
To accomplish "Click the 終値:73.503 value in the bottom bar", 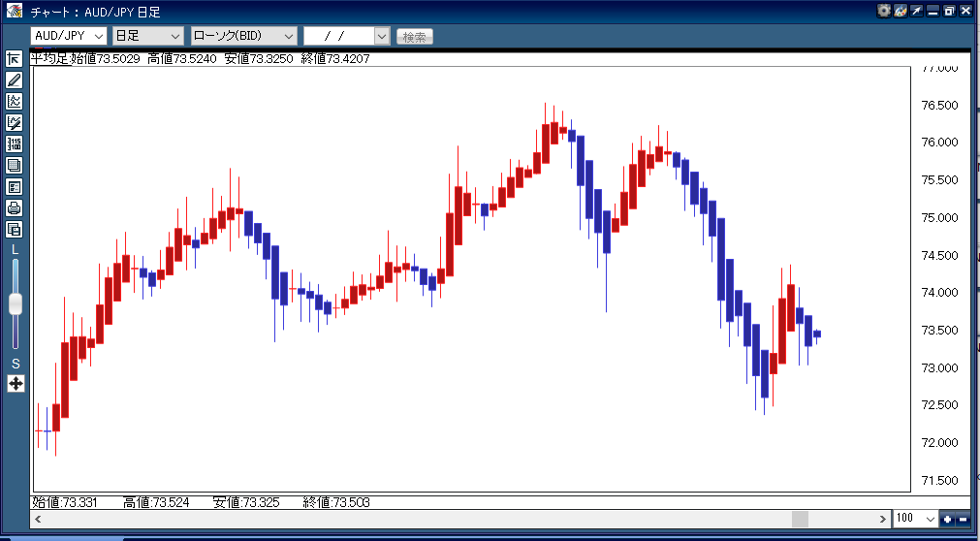I will [336, 502].
